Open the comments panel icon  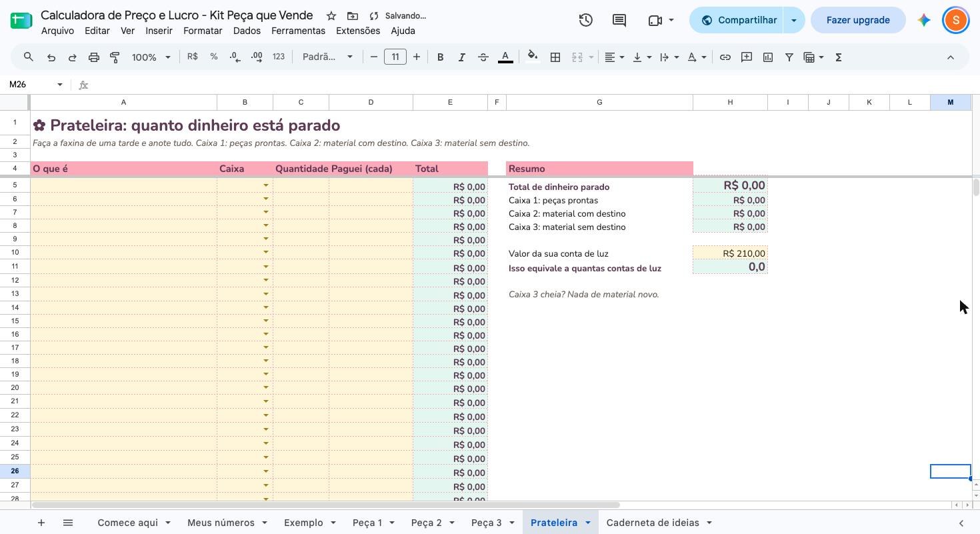[x=619, y=20]
